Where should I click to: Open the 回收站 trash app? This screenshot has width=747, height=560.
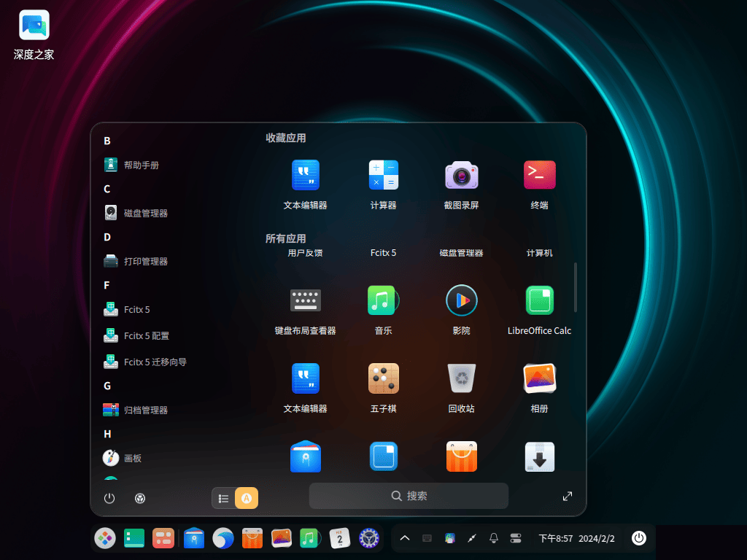[461, 378]
